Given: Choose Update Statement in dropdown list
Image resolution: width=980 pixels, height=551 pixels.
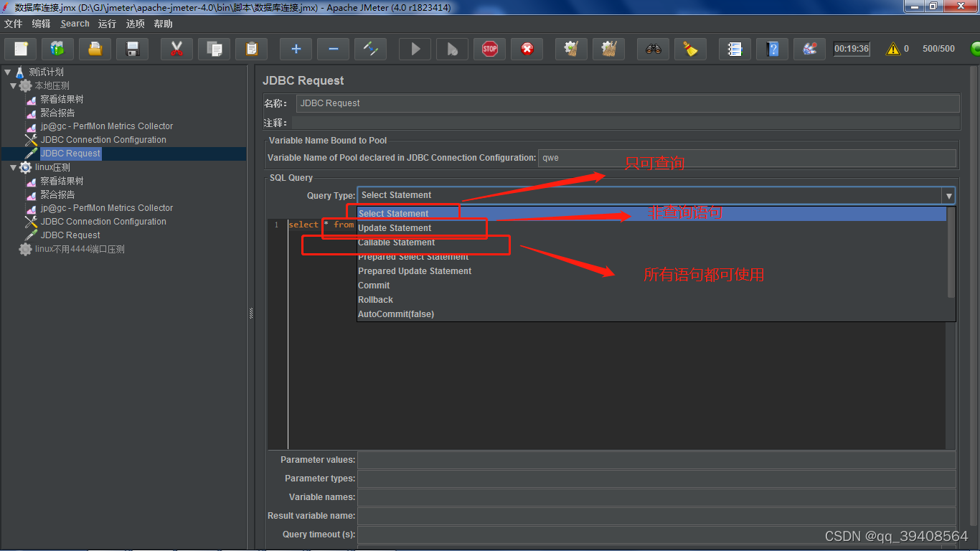Looking at the screenshot, I should (x=652, y=228).
